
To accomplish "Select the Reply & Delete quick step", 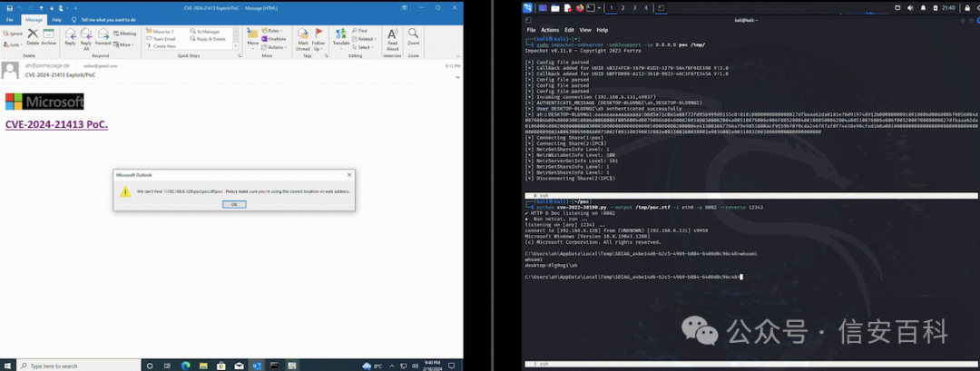I will point(208,39).
